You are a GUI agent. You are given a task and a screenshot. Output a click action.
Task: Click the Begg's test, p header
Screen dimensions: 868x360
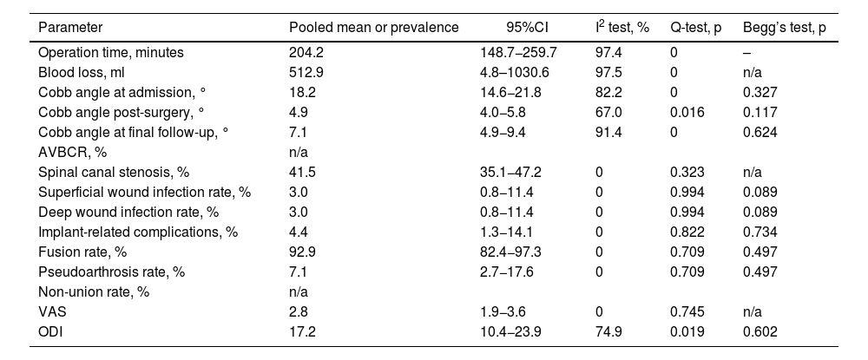[785, 27]
